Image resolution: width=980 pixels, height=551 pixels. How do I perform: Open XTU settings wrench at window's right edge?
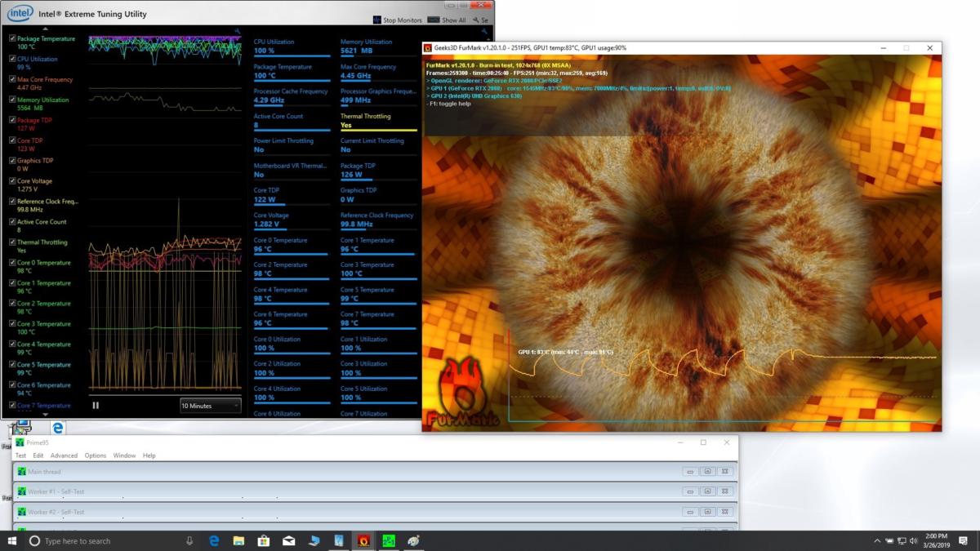475,20
